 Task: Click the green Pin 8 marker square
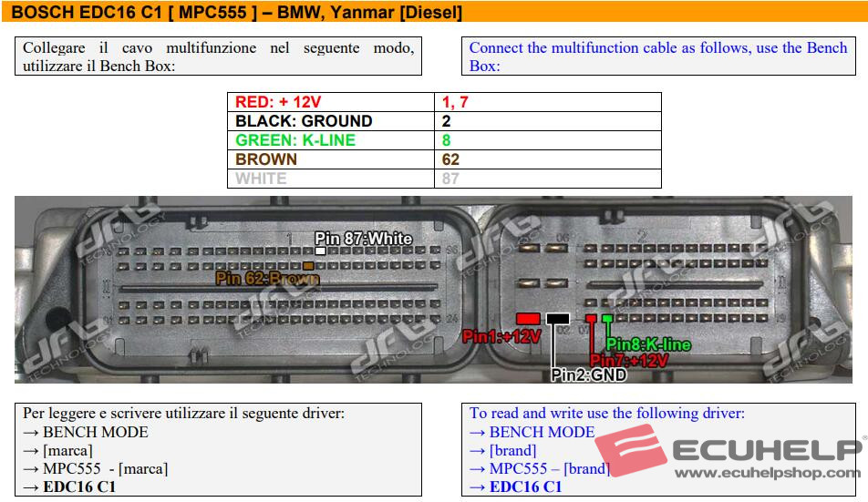click(607, 319)
